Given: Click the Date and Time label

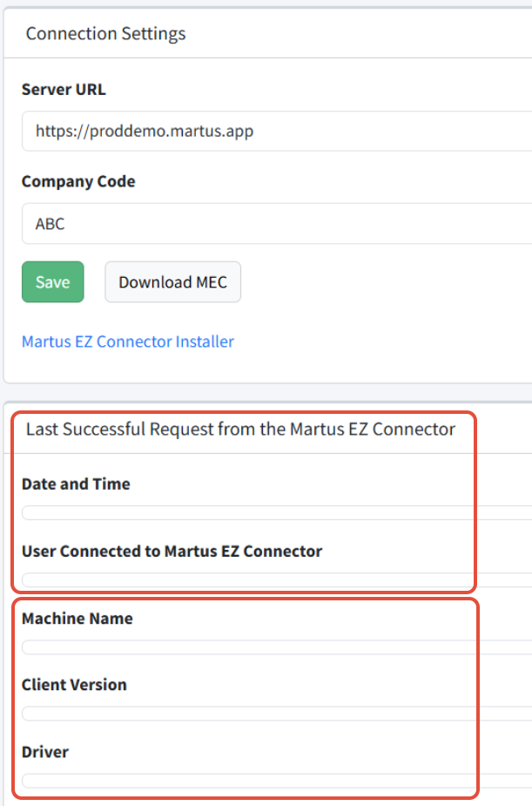Looking at the screenshot, I should click(x=76, y=484).
